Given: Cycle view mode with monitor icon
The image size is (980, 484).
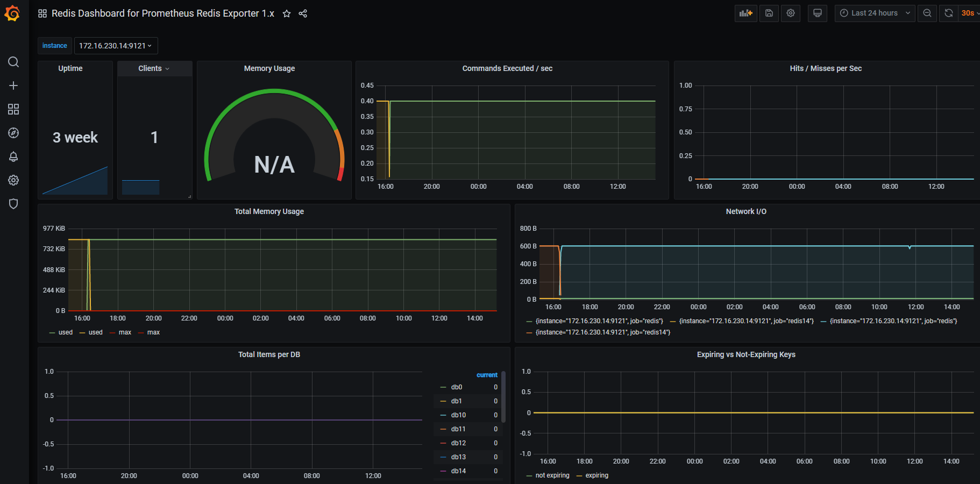Looking at the screenshot, I should [818, 13].
